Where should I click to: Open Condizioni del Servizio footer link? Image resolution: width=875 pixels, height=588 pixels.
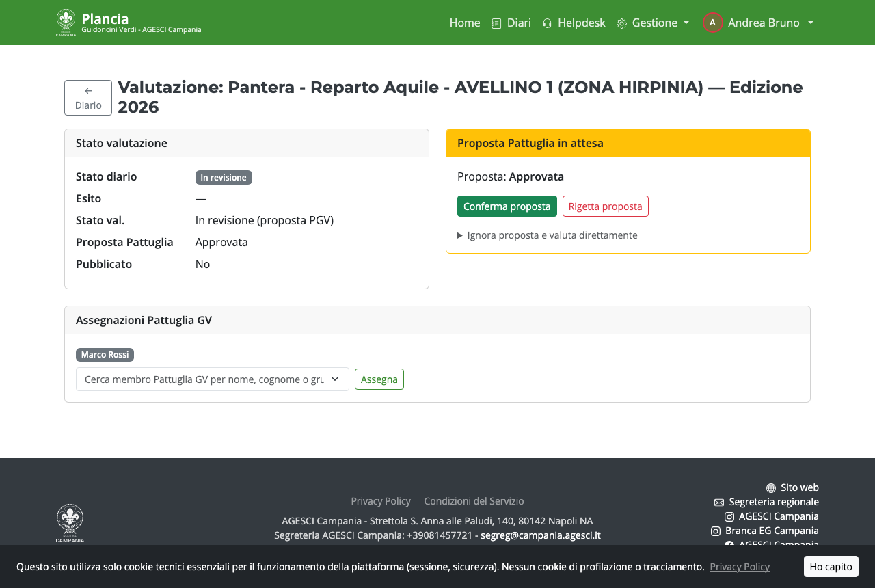coord(474,501)
